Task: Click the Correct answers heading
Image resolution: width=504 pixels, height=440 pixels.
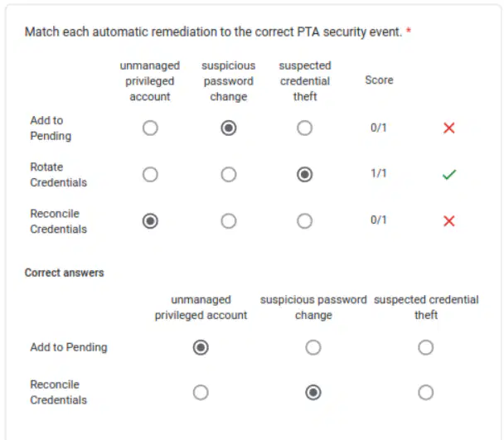Action: coord(65,273)
